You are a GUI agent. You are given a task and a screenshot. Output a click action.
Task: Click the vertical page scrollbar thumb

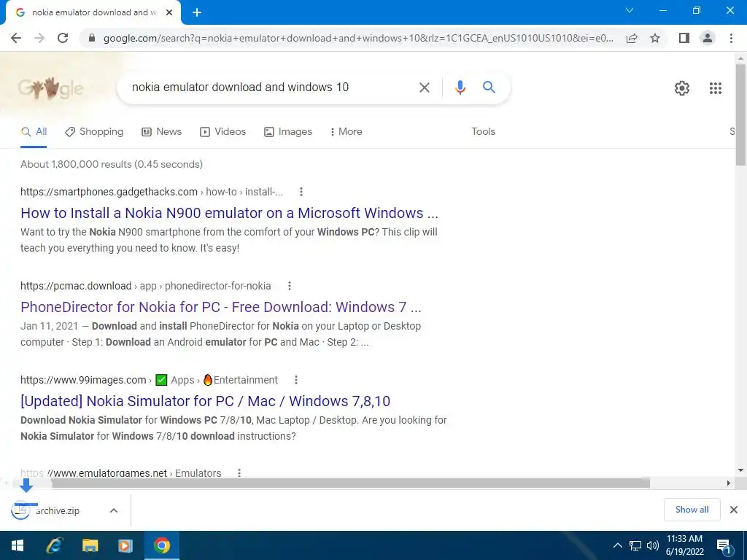[740, 114]
